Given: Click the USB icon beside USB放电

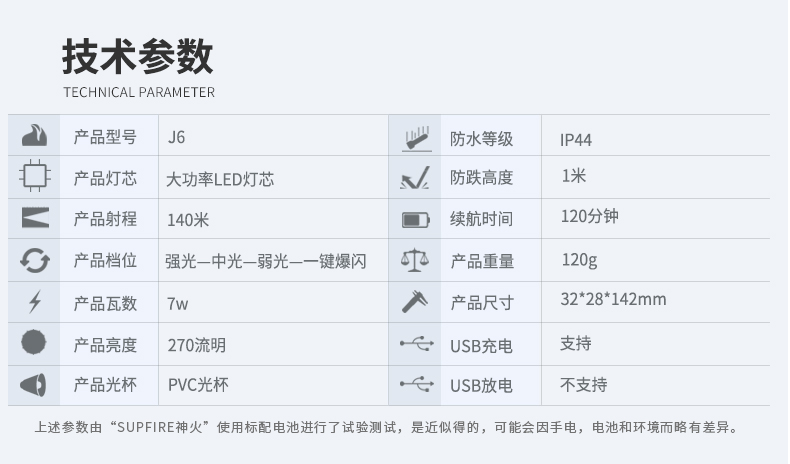Looking at the screenshot, I should pos(417,384).
